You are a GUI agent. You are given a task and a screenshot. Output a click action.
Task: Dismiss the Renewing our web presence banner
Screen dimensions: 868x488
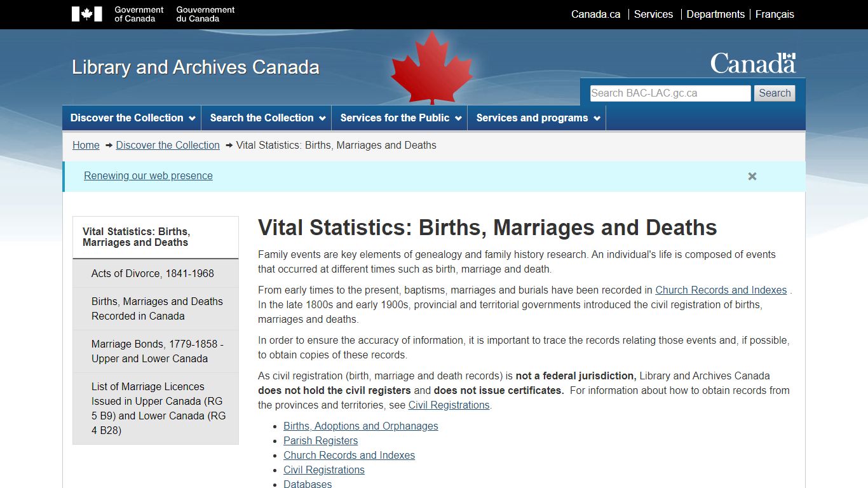click(752, 176)
